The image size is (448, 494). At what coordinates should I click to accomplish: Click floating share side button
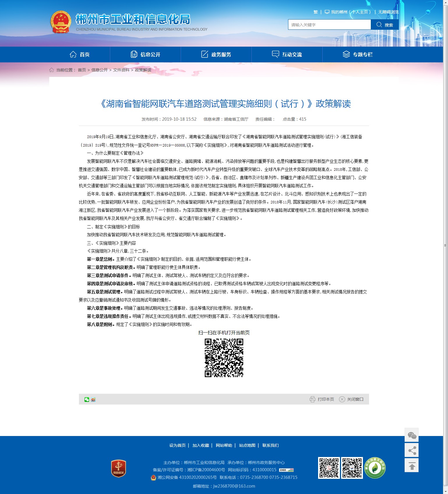412,450
